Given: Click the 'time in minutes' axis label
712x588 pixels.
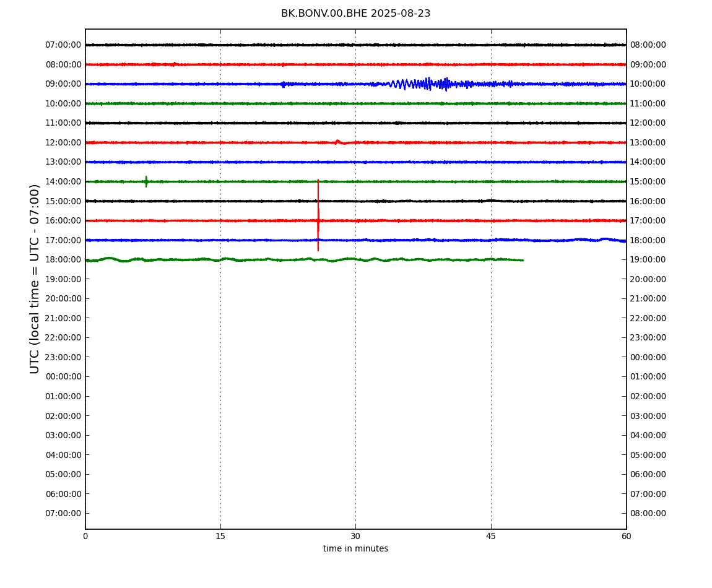Looking at the screenshot, I should pyautogui.click(x=355, y=548).
